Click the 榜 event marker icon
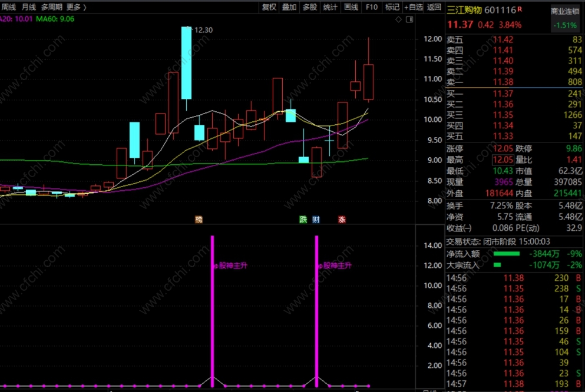The image size is (585, 392). [199, 220]
